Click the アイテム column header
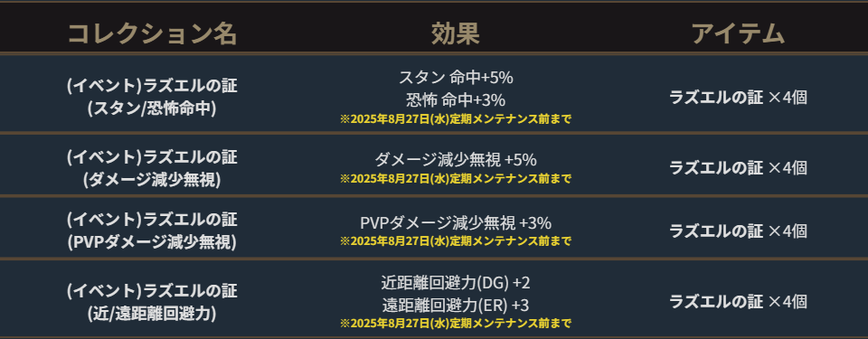The height and width of the screenshot is (339, 868). [738, 34]
